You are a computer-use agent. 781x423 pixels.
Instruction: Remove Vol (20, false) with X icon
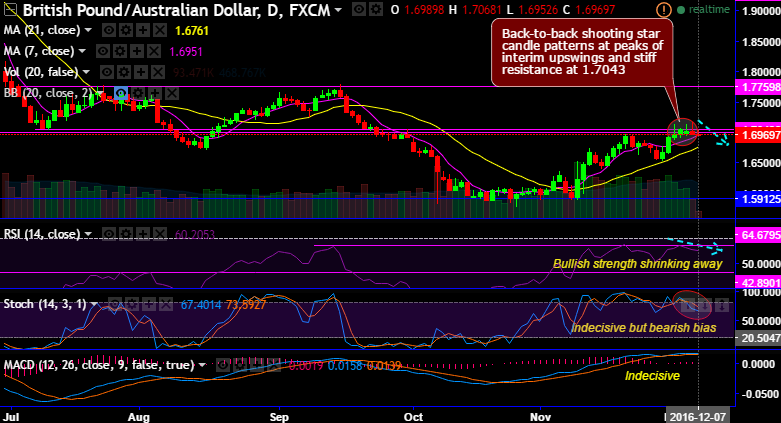(157, 72)
